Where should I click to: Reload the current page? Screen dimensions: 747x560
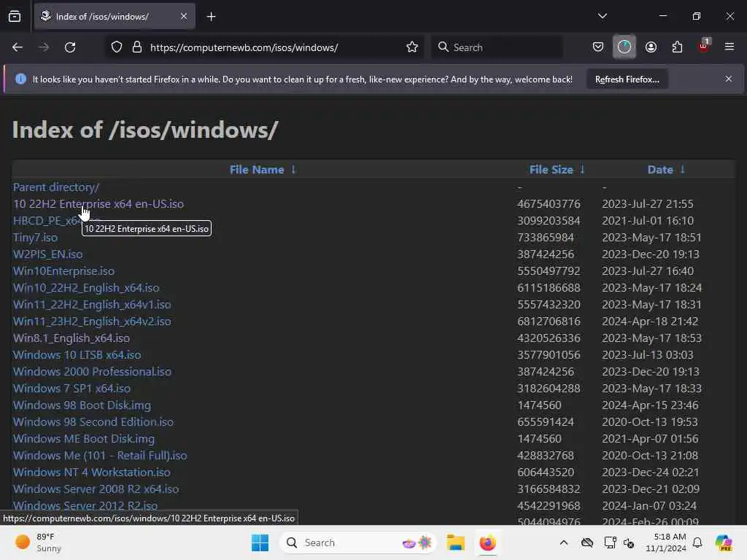click(70, 47)
